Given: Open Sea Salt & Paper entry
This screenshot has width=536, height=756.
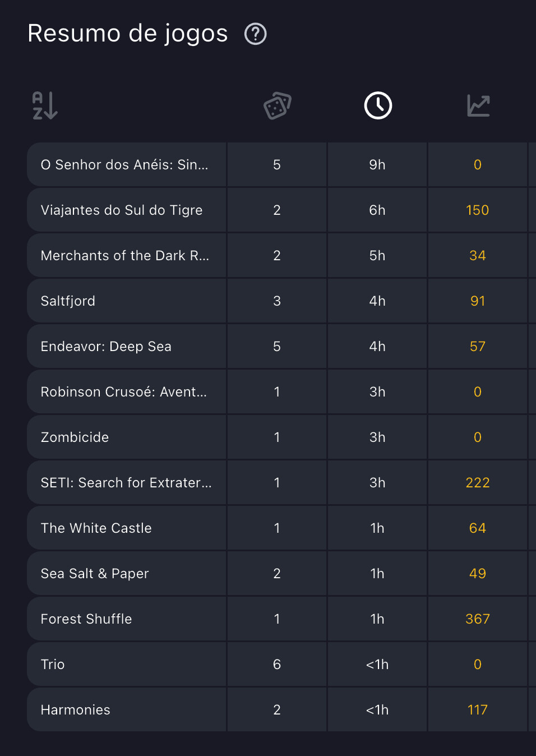Looking at the screenshot, I should 95,574.
